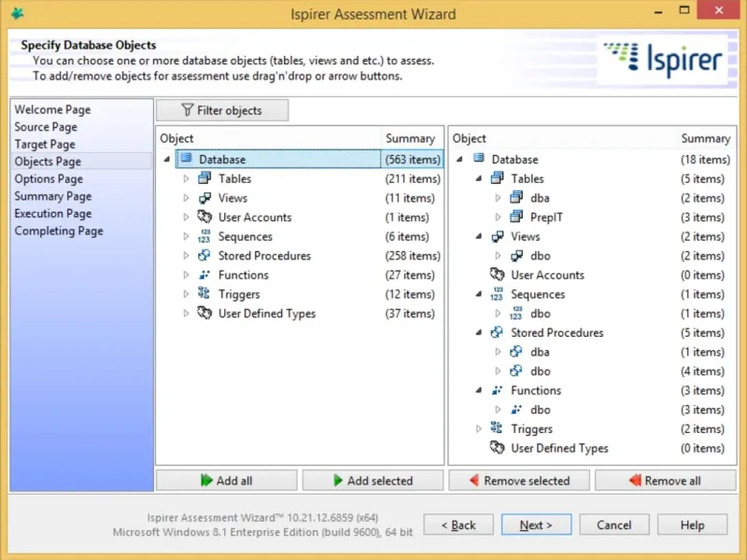Image resolution: width=747 pixels, height=560 pixels.
Task: Go back with the Back button
Action: (x=458, y=525)
